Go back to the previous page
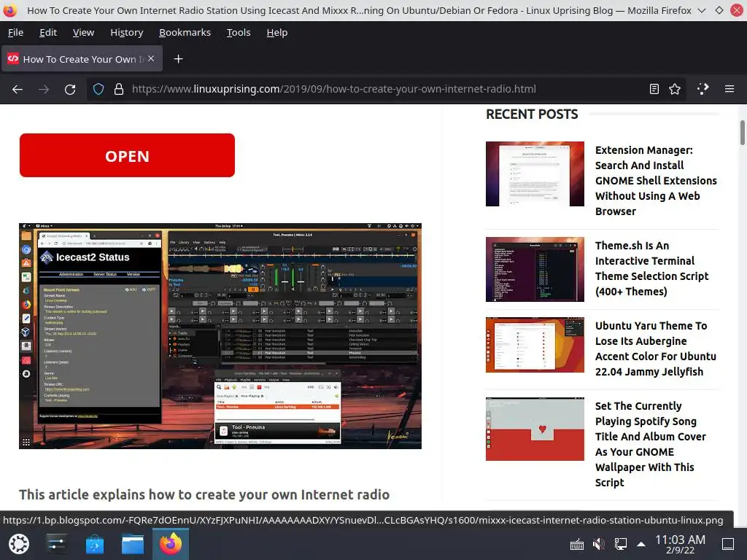The height and width of the screenshot is (560, 747). click(18, 89)
